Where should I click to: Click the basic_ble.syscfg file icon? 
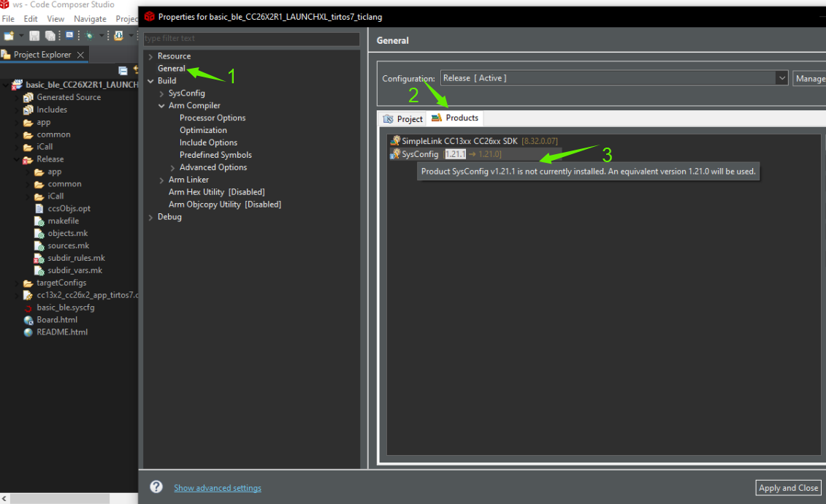[x=28, y=308]
